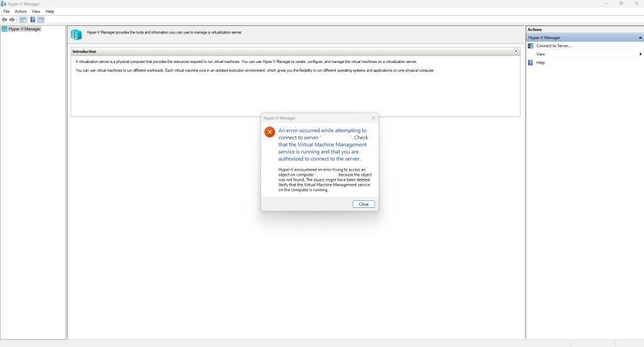Viewport: 644px width, 347px height.
Task: Click the Introduction heading text
Action: pos(84,52)
